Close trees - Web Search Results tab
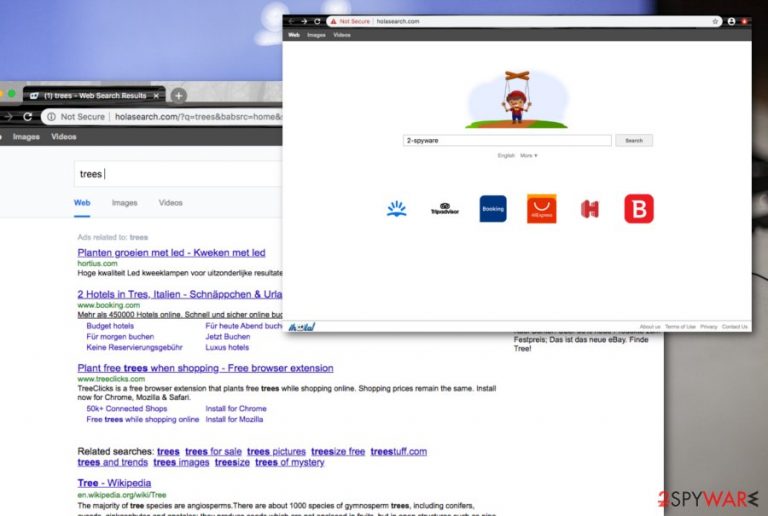Viewport: 768px width, 516px height. pyautogui.click(x=156, y=95)
